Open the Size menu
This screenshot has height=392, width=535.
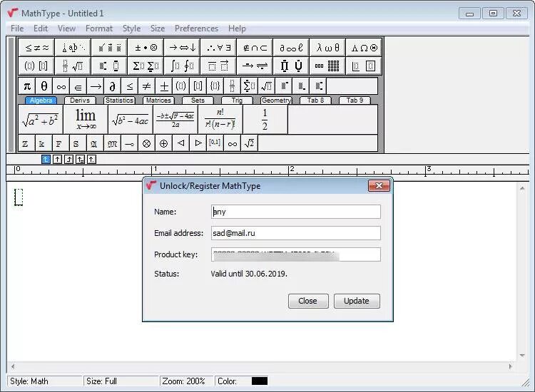click(158, 29)
